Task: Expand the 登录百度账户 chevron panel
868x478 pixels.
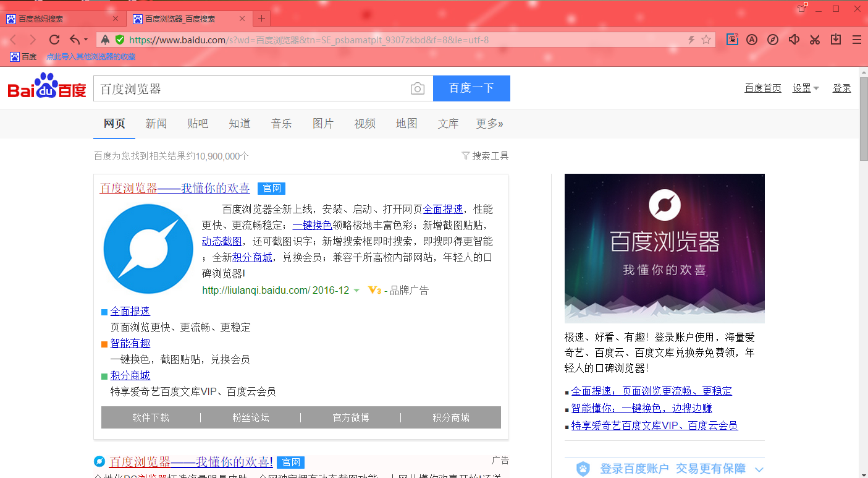Action: pos(760,469)
